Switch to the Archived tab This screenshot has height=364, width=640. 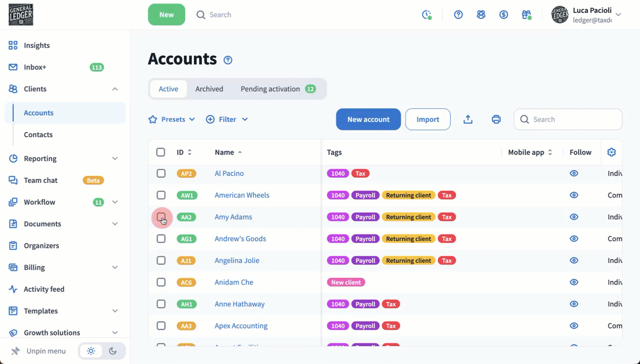coord(209,89)
